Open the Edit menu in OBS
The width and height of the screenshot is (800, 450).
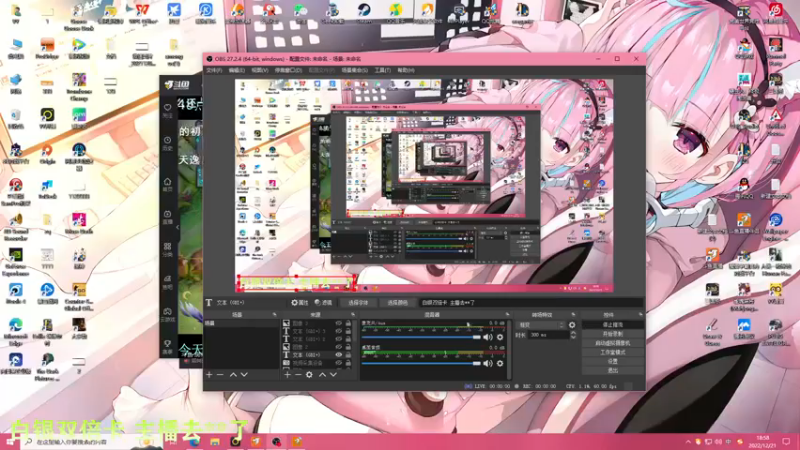point(237,70)
